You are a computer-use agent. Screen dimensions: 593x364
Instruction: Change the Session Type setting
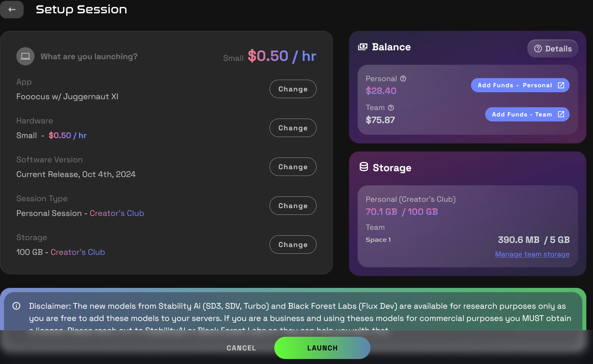pos(293,206)
